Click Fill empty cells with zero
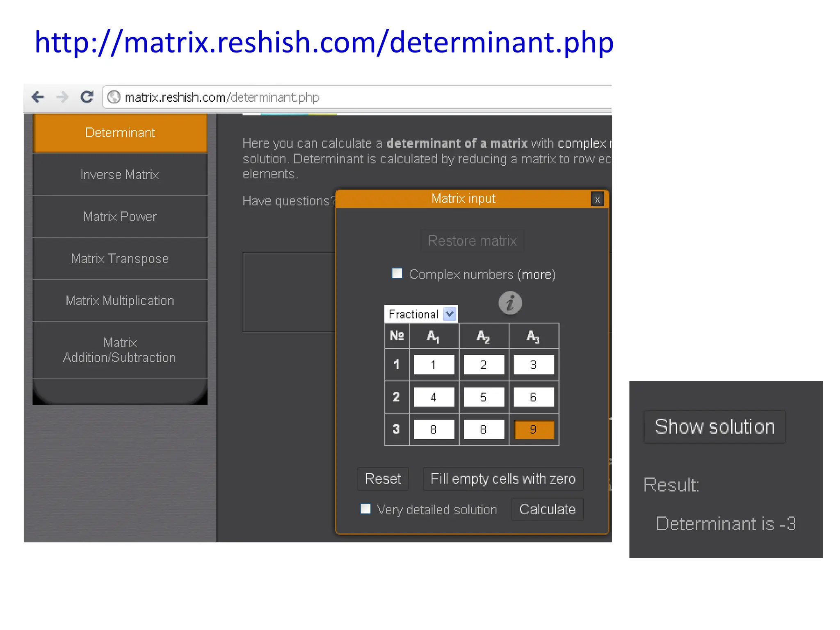This screenshot has width=840, height=630. (x=503, y=479)
